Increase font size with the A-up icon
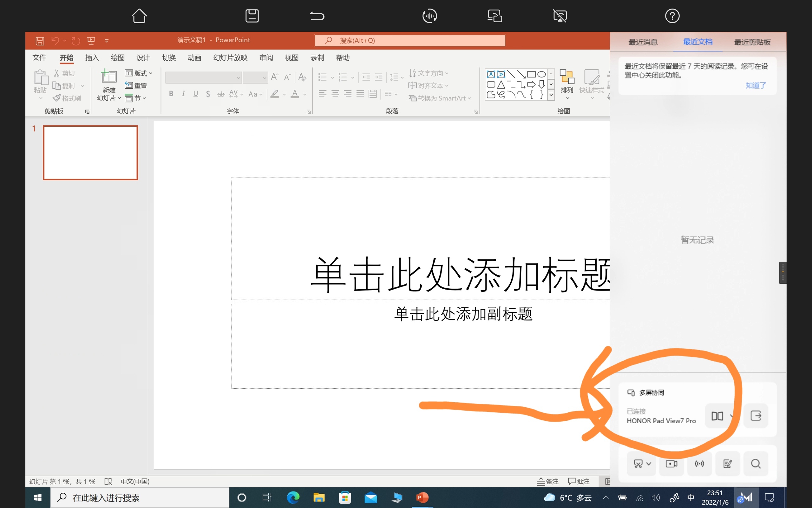 (x=275, y=77)
